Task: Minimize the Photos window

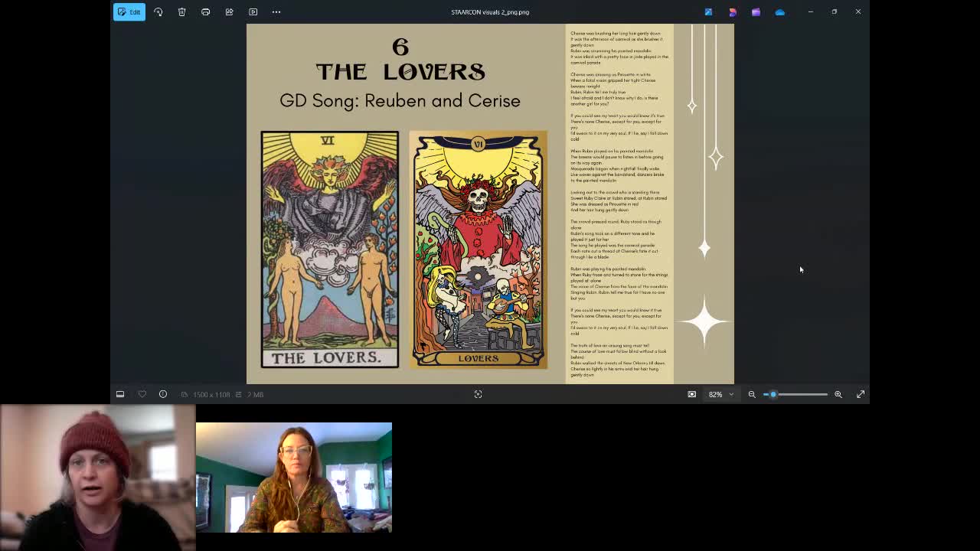Action: pos(810,11)
